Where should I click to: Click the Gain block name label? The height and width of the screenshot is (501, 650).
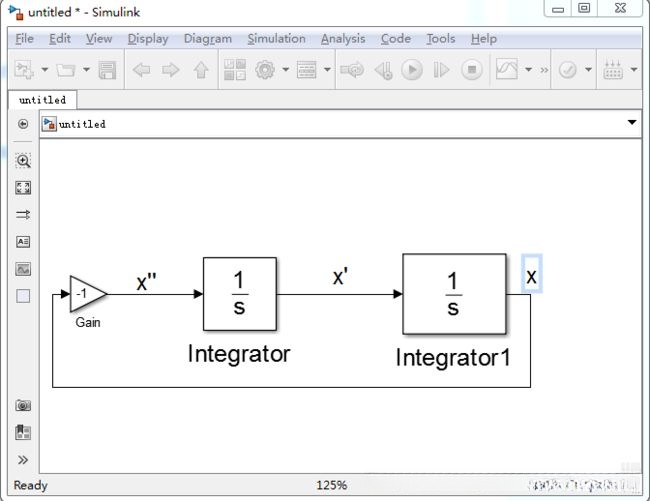tap(88, 322)
